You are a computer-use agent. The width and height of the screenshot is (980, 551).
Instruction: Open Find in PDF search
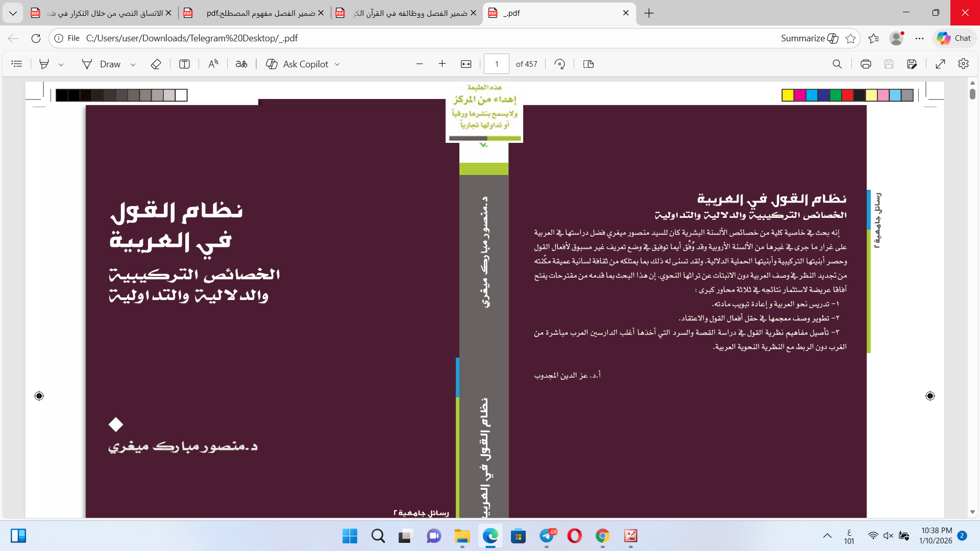tap(837, 64)
